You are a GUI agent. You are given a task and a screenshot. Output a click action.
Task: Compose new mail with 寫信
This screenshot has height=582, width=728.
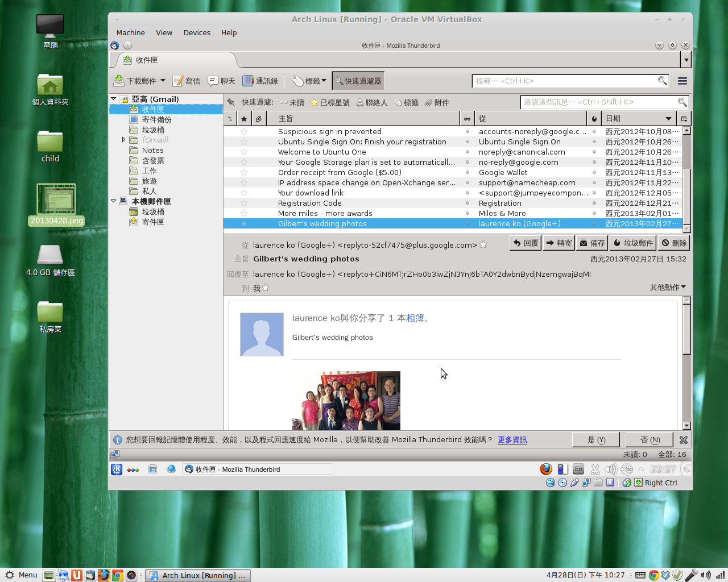(x=187, y=81)
